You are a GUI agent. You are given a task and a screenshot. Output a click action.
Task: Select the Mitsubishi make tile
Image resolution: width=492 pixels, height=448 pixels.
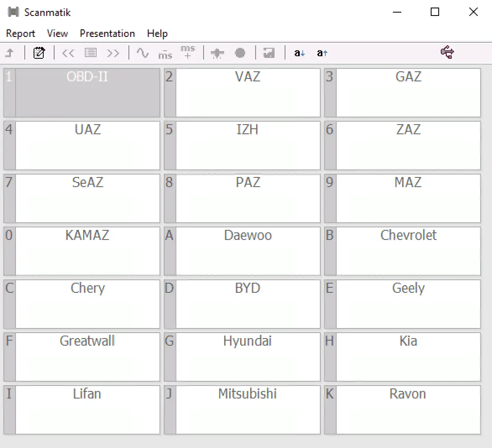click(x=248, y=410)
